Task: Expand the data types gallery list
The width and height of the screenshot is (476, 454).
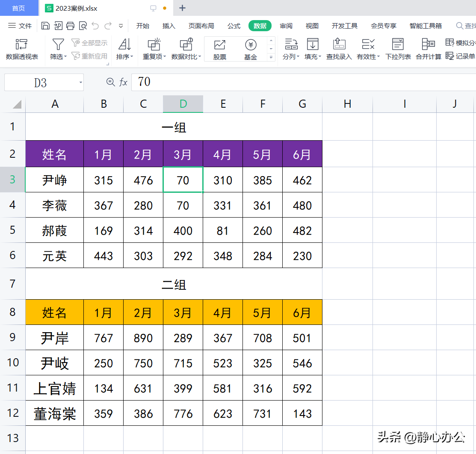Action: click(x=271, y=57)
